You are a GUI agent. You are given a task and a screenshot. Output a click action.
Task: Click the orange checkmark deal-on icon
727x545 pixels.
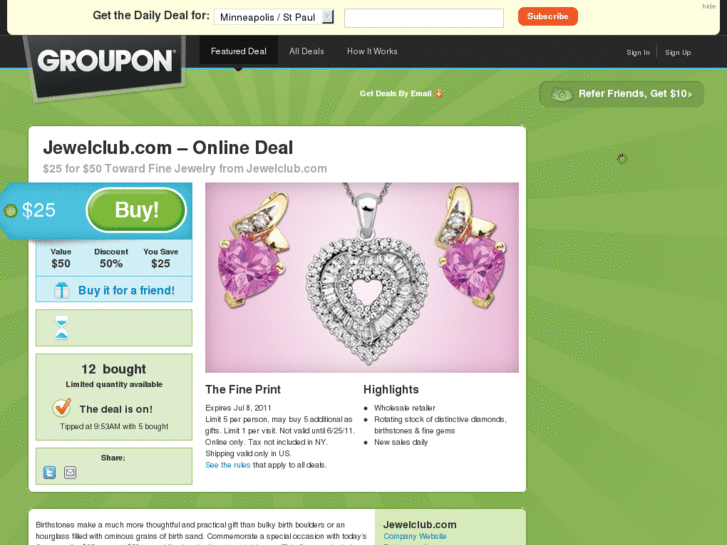(62, 407)
